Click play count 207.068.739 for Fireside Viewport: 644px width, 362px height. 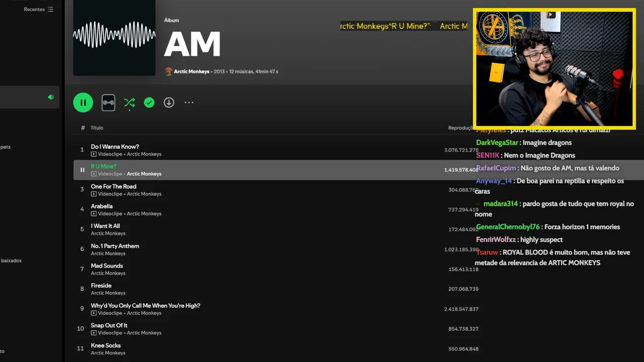[x=463, y=289]
